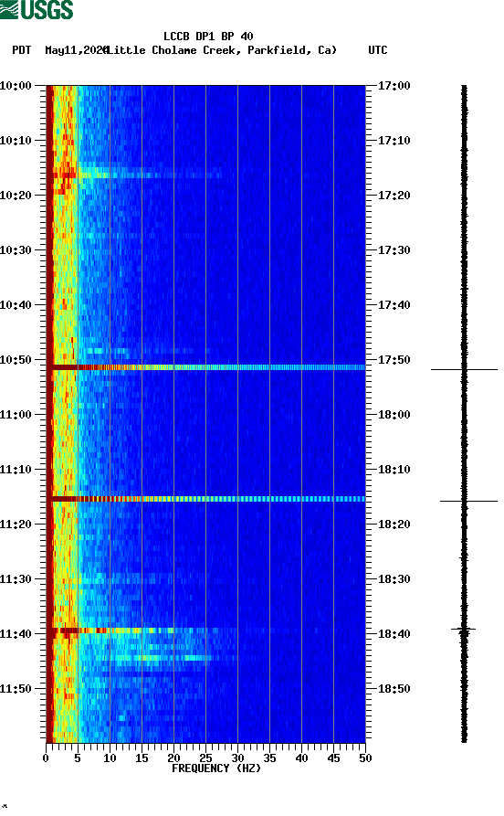The height and width of the screenshot is (816, 504).
Task: Click the '35' frequency axis label
Action: click(x=269, y=758)
